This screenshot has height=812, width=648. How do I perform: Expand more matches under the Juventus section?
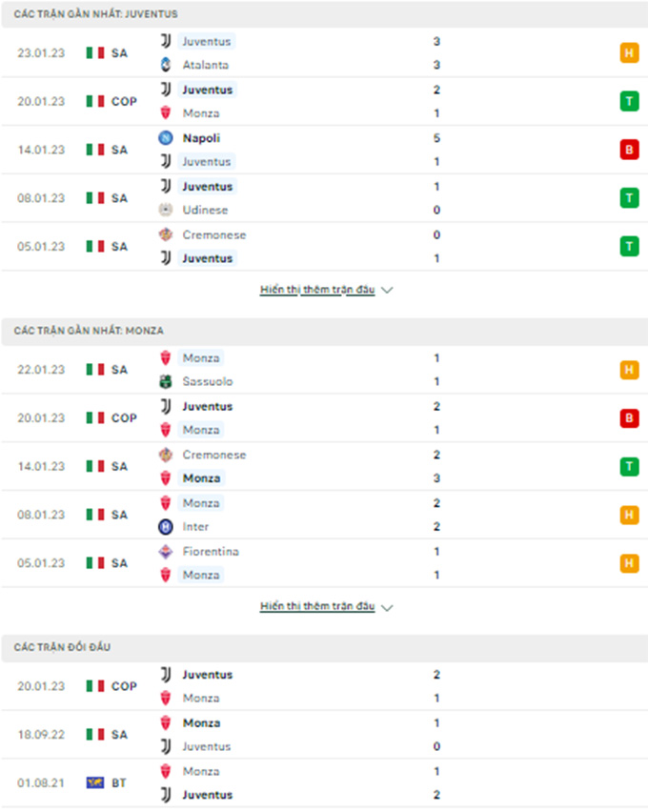tap(326, 290)
